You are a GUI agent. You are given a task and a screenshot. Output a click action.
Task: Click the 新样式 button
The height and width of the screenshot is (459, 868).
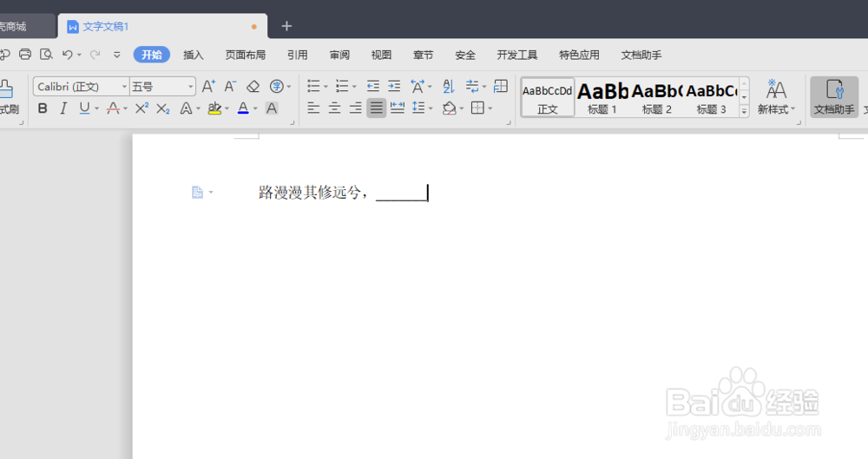776,97
